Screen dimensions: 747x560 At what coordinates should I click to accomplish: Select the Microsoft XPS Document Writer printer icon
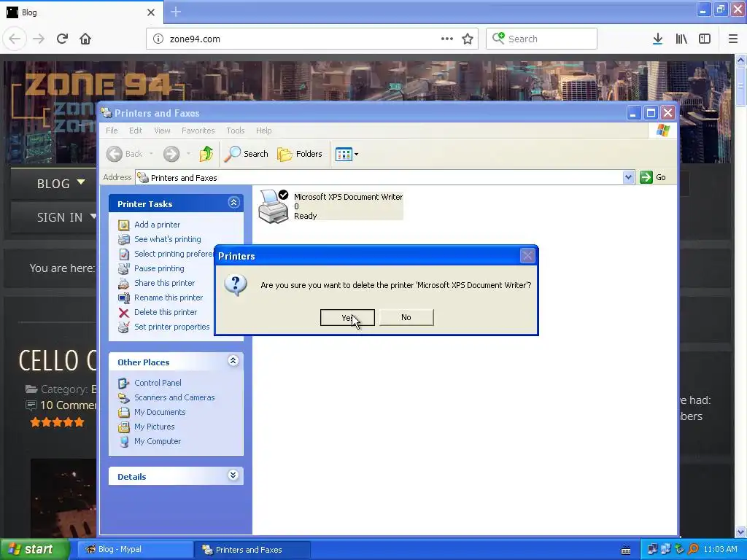[x=274, y=206]
